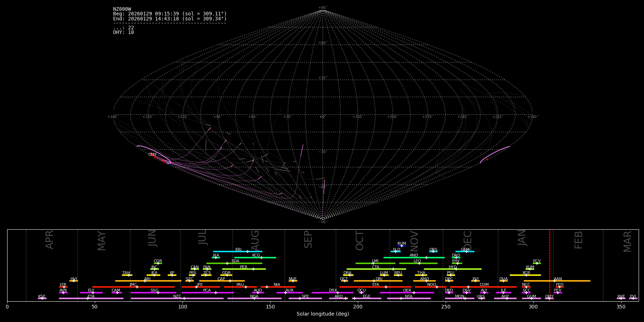Click the +270 right ascension grid label
The width and height of the screenshot is (644, 322).
tap(427, 117)
